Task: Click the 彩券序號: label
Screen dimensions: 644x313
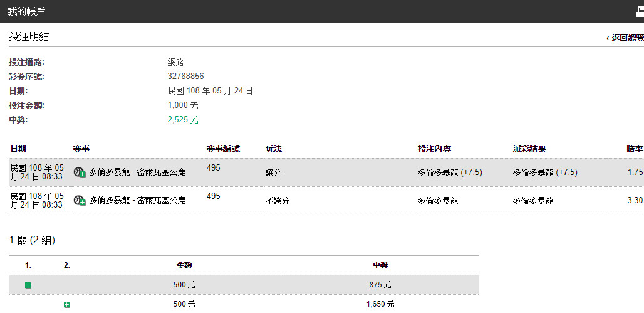Action: click(x=27, y=77)
